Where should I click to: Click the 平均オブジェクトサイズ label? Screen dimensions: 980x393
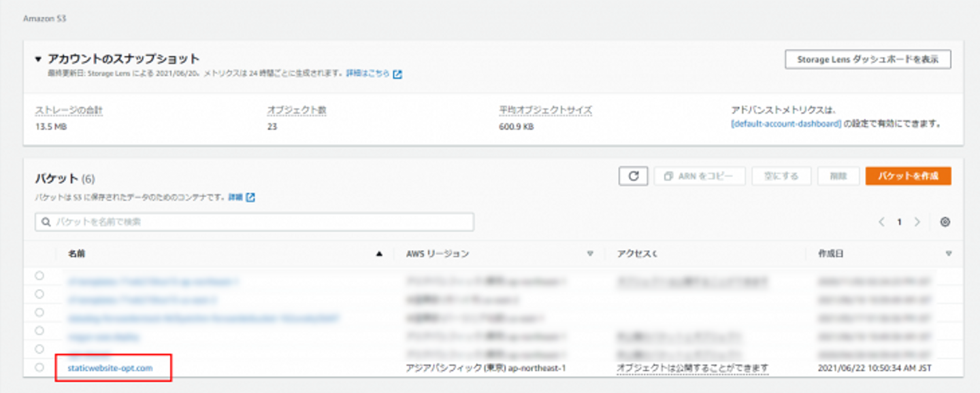[546, 109]
